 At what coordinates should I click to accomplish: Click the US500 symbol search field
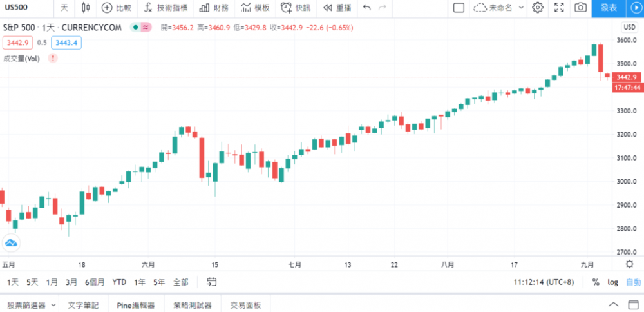click(x=26, y=7)
